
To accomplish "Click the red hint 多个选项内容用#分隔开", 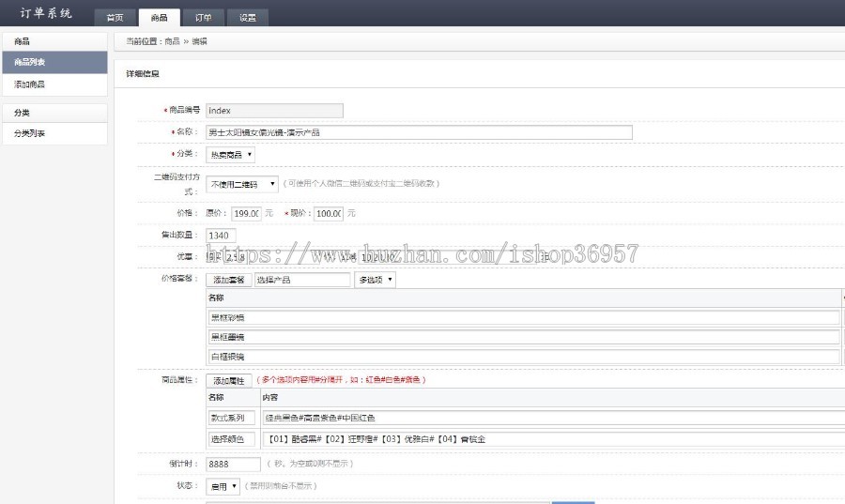I will pos(341,379).
